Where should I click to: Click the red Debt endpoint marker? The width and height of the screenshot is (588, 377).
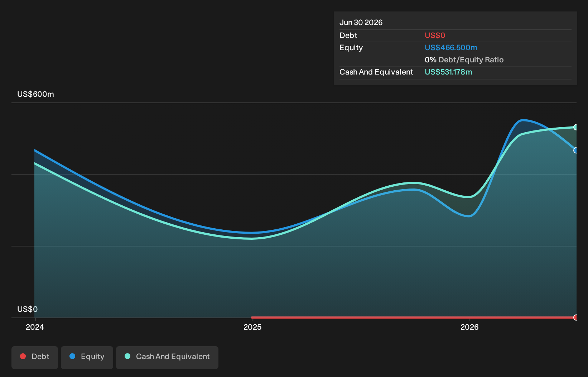tap(576, 318)
